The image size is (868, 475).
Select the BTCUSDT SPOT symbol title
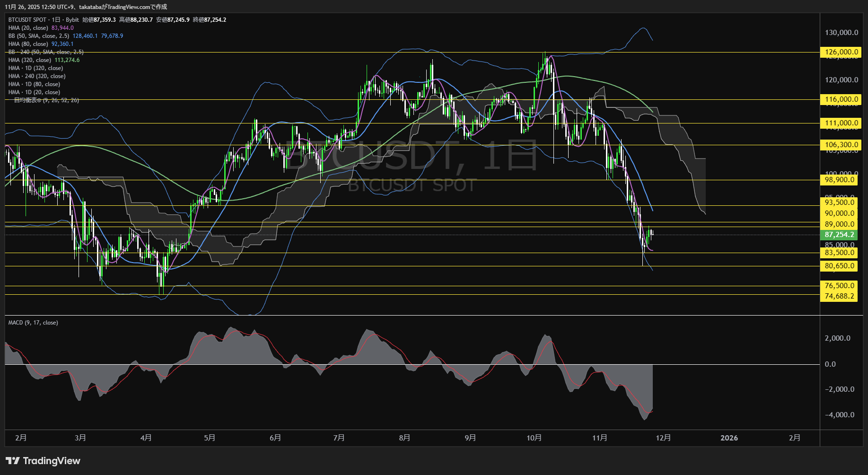coord(27,20)
